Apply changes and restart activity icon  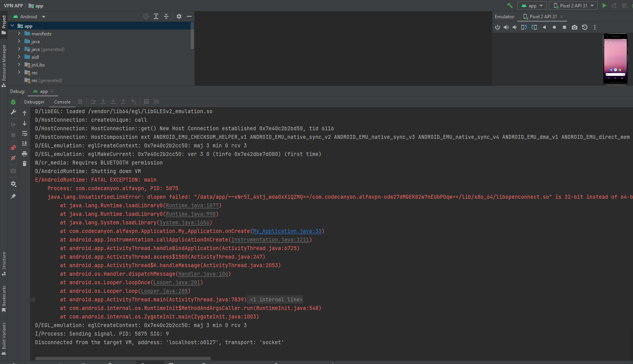click(x=614, y=5)
